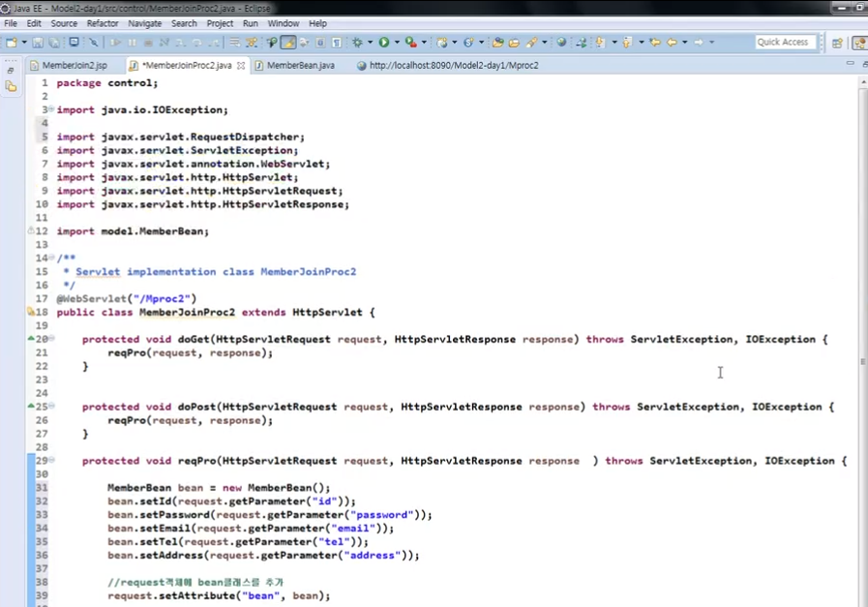Click the Step Return debug icon

coord(213,42)
